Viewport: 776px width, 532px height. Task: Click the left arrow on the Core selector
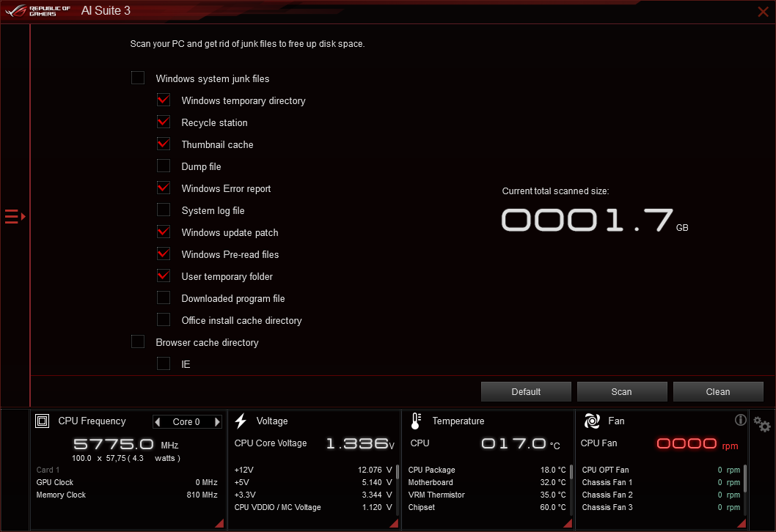click(x=158, y=421)
